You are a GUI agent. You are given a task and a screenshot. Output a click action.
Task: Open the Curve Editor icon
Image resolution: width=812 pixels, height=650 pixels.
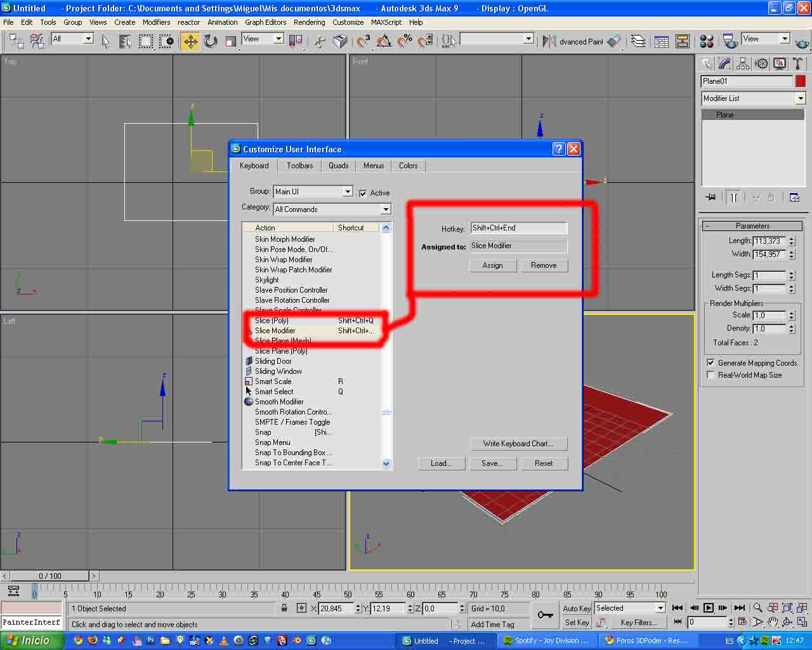662,41
